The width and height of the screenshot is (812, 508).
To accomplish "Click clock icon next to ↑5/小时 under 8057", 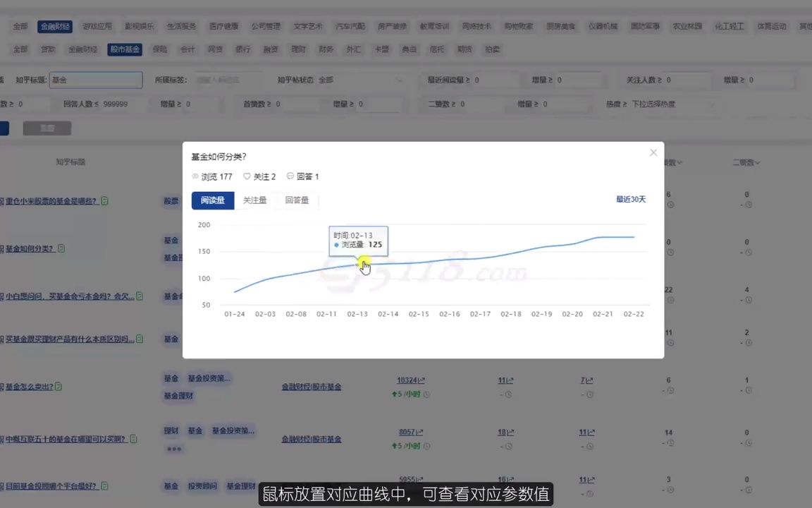I will coord(426,446).
